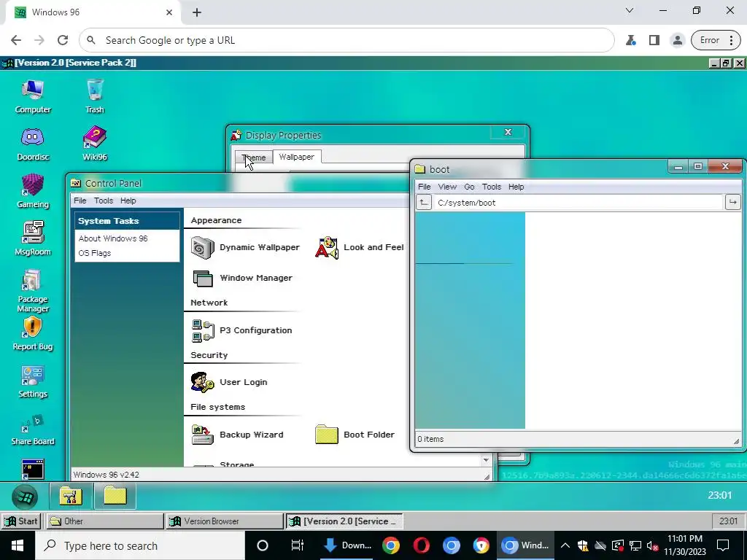Screen dimensions: 747x560
Task: Open Go menu in boot window
Action: tap(469, 187)
